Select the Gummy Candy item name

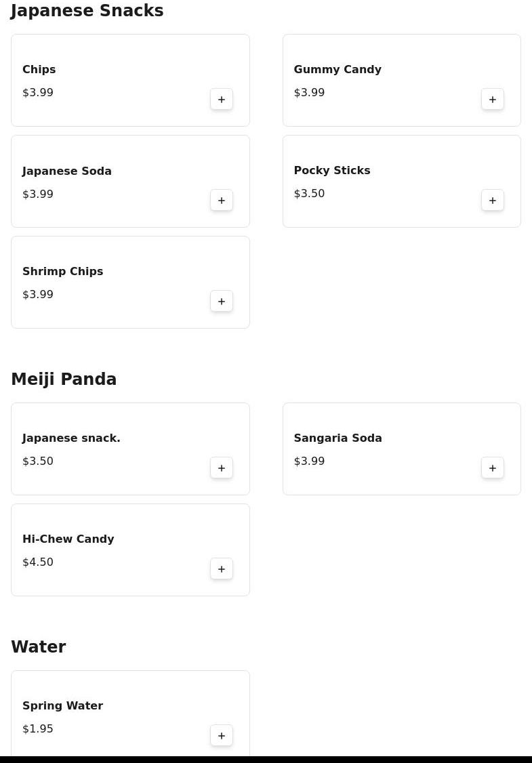point(337,70)
